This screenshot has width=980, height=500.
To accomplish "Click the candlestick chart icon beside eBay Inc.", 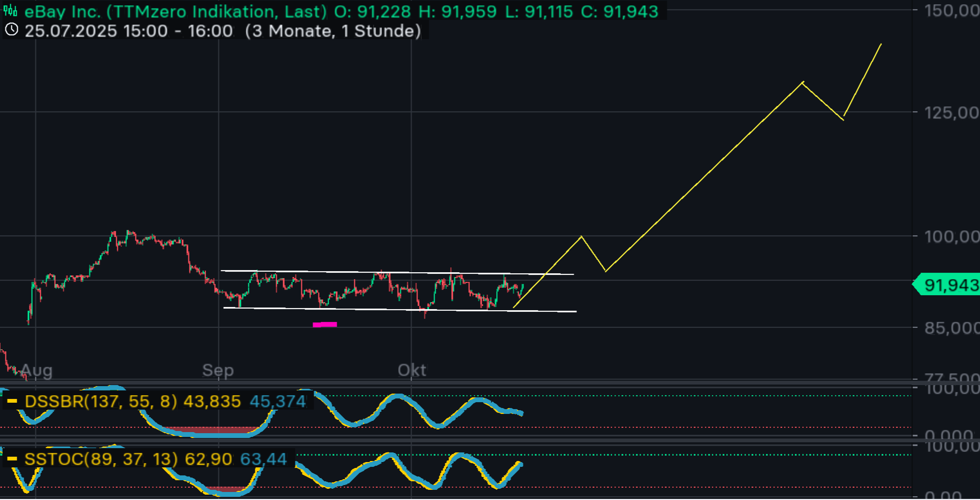I will pyautogui.click(x=10, y=11).
